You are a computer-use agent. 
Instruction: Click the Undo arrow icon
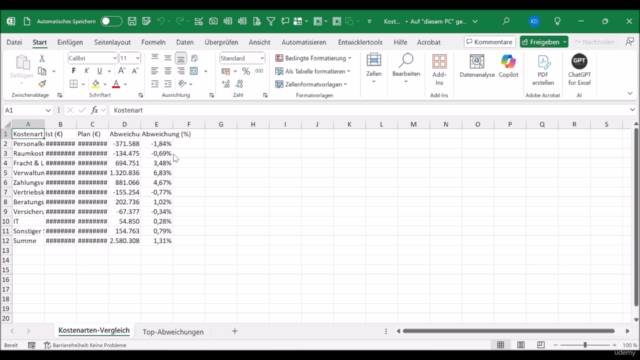[x=160, y=21]
